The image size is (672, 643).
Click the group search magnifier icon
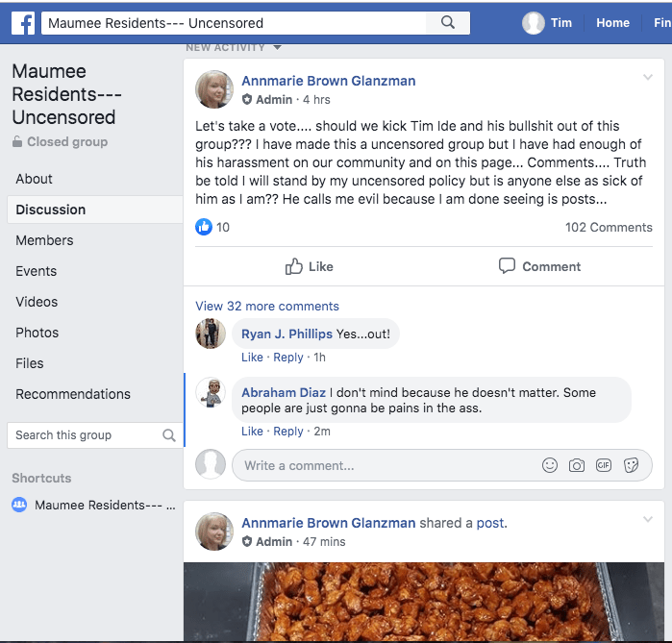tap(169, 435)
